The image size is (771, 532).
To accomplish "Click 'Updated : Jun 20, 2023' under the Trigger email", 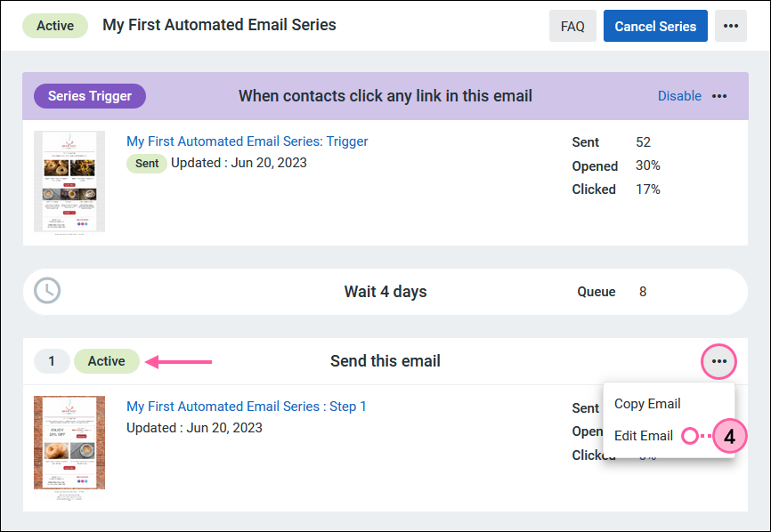I will 239,163.
